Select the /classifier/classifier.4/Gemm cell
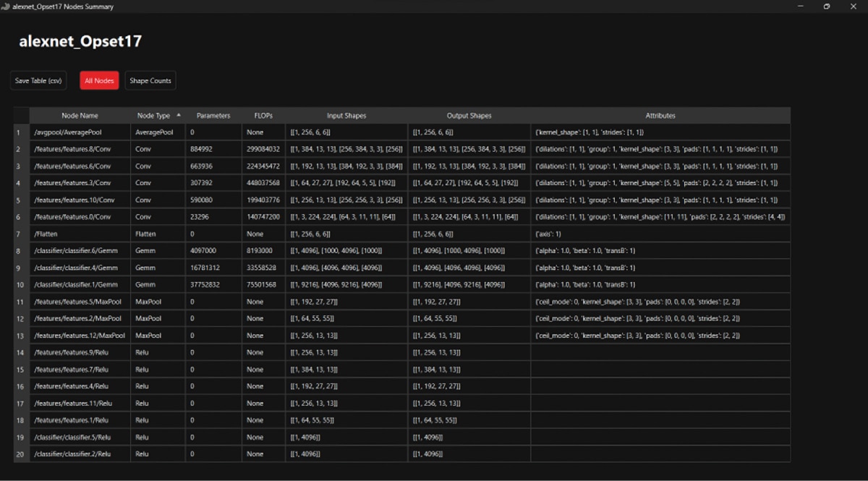Image resolution: width=868 pixels, height=481 pixels. click(x=80, y=268)
